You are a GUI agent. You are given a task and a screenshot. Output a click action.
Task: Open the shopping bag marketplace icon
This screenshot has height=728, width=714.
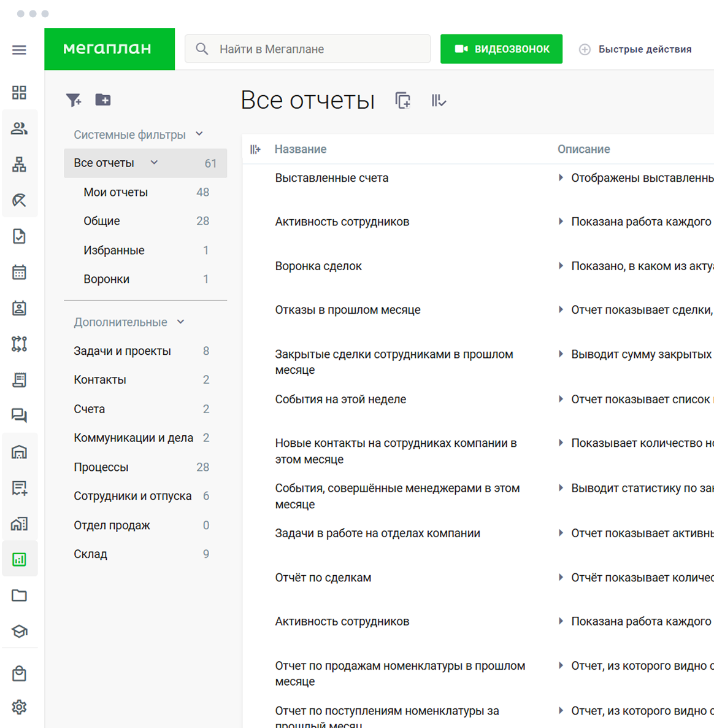19,674
